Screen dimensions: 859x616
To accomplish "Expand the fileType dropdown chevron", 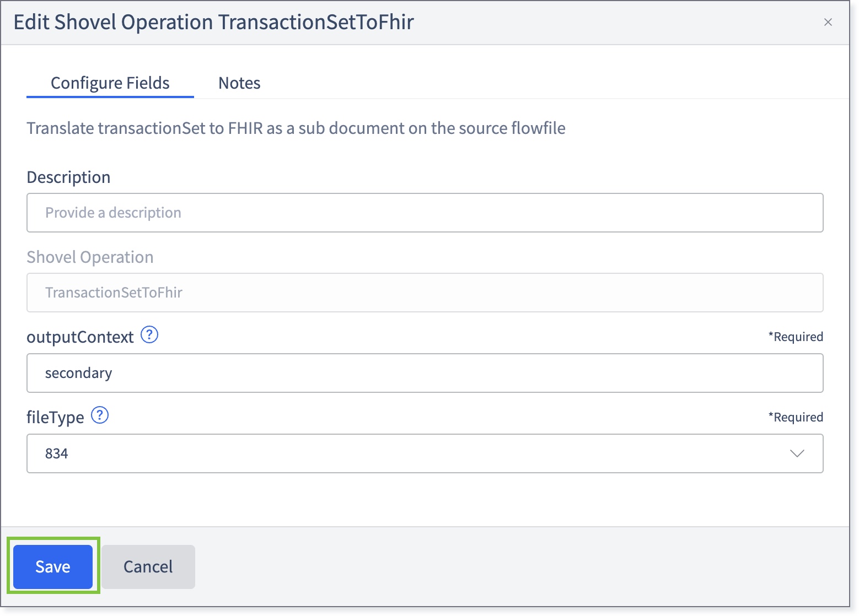I will click(x=797, y=453).
